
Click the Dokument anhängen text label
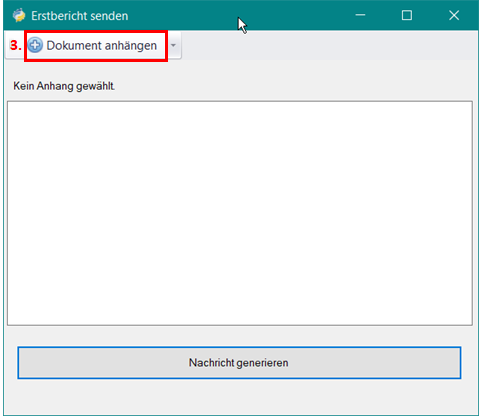tap(102, 46)
